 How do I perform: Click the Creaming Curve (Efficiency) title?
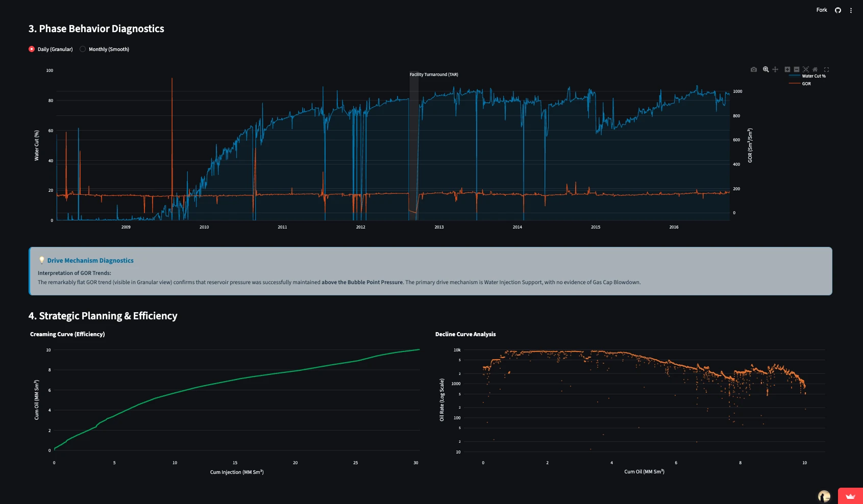pos(67,335)
